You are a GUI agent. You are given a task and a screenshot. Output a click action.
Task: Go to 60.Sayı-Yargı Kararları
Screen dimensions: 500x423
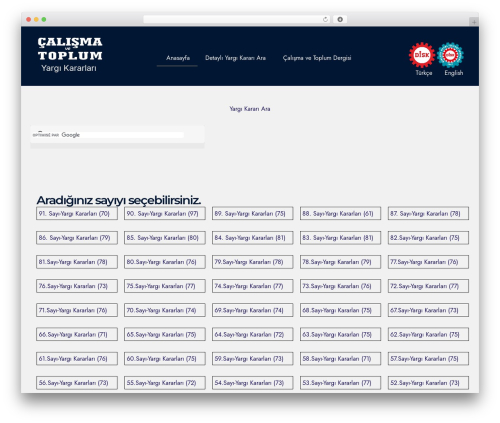click(x=165, y=359)
